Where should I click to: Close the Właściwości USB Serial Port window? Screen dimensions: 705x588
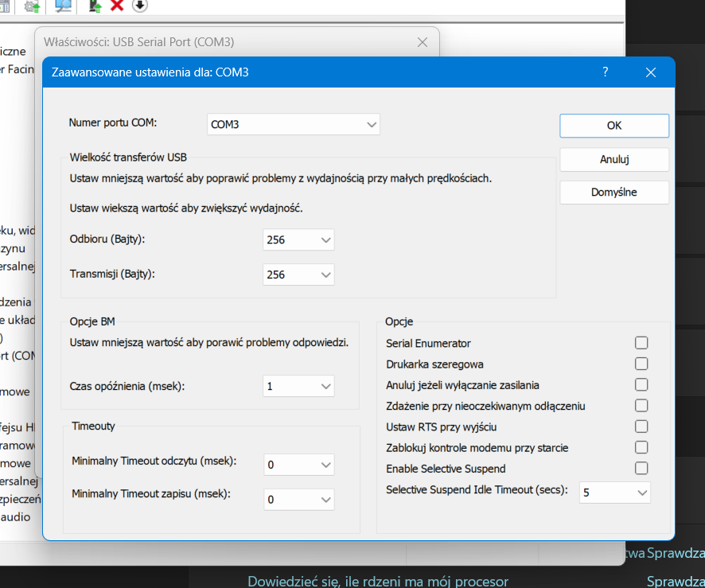[x=423, y=42]
